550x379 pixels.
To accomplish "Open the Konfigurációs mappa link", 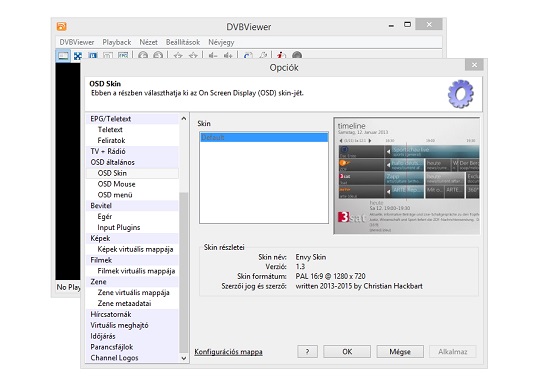I will (x=228, y=352).
